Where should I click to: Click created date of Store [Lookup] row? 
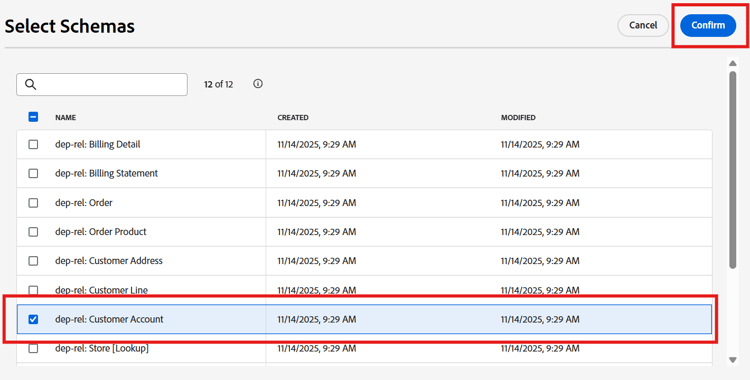(317, 348)
